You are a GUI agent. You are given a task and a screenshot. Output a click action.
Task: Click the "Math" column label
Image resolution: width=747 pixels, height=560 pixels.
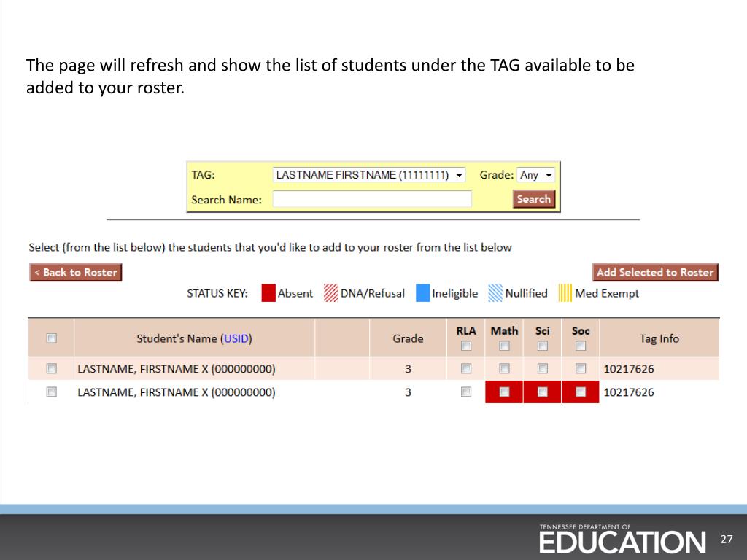504,331
